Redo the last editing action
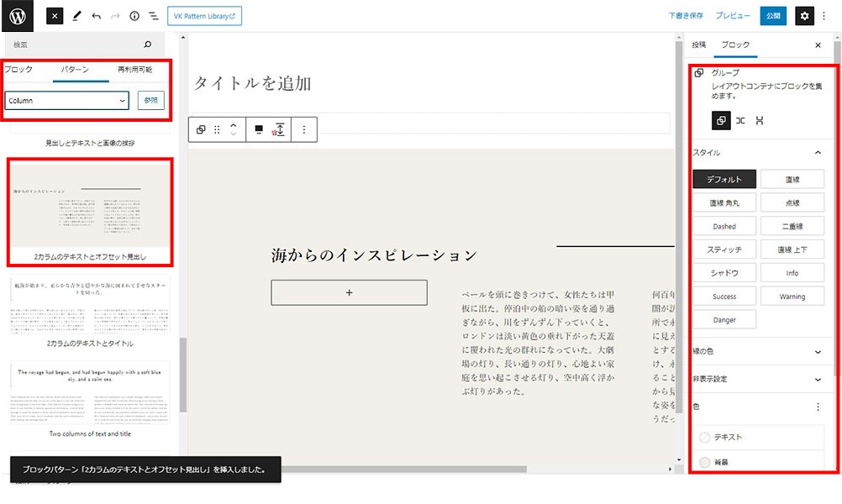 coord(116,15)
